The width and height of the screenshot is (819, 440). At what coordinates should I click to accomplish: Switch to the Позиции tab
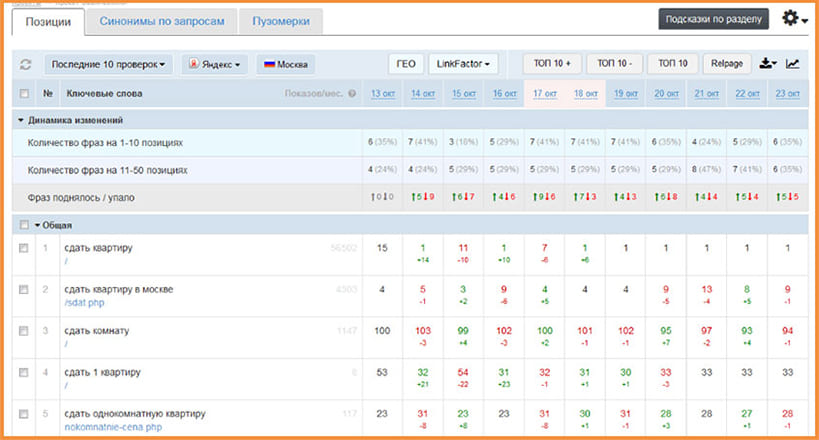[48, 22]
